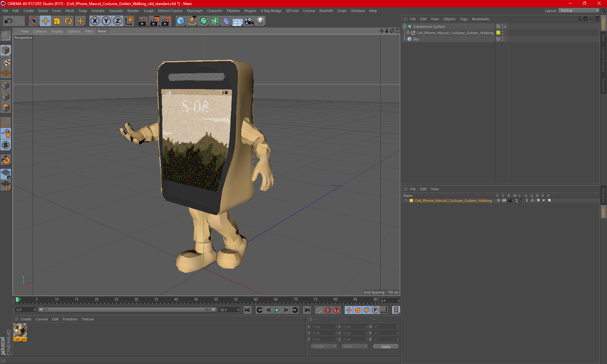Open Object Manager Tags menu
The image size is (607, 364).
click(463, 19)
